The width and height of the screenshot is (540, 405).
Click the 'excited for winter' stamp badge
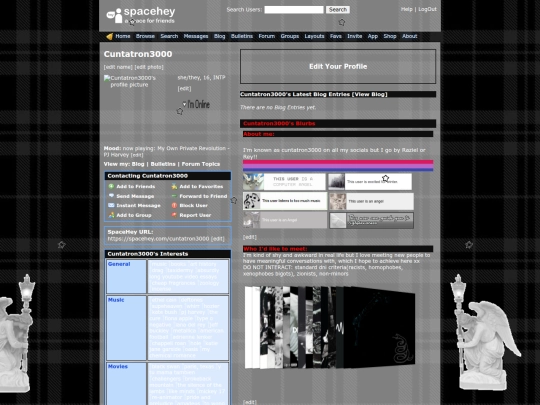(370, 181)
